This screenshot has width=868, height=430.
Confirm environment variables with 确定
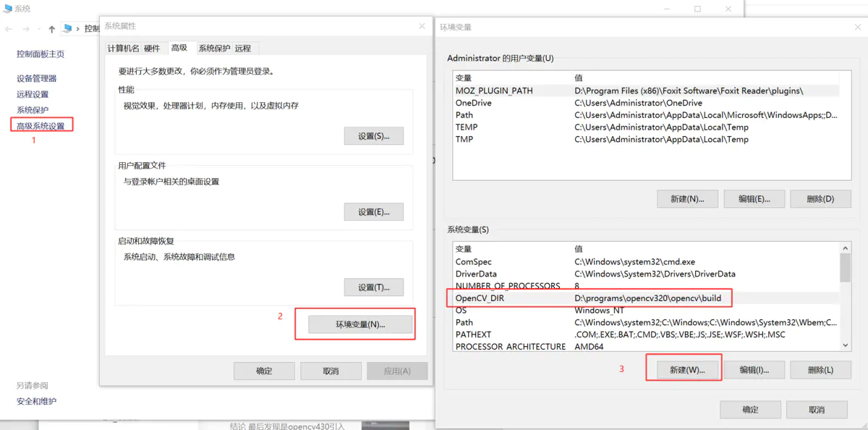(750, 409)
